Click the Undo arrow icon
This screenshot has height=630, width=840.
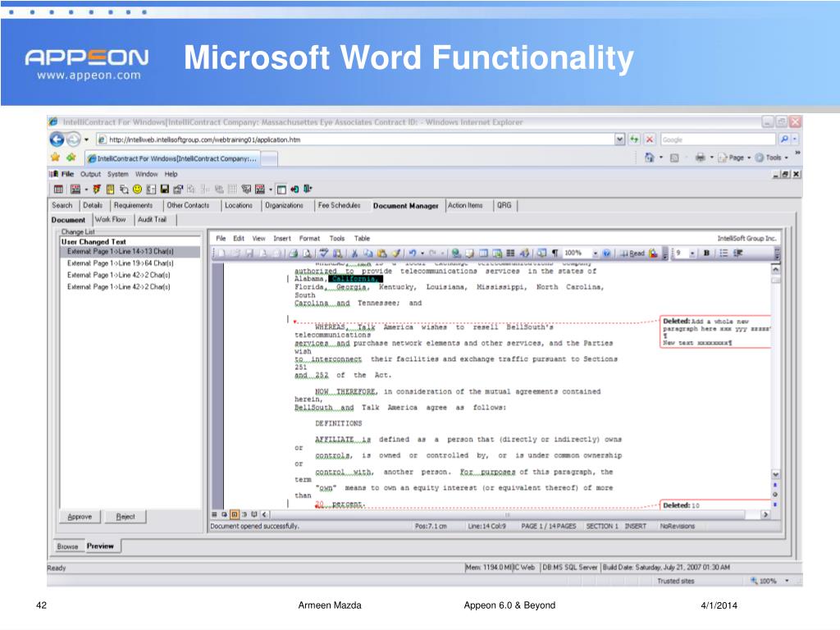pyautogui.click(x=412, y=253)
